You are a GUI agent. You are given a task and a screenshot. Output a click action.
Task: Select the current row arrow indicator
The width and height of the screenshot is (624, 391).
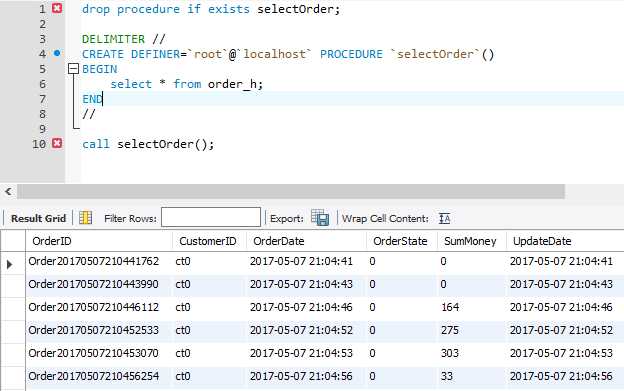click(x=10, y=264)
